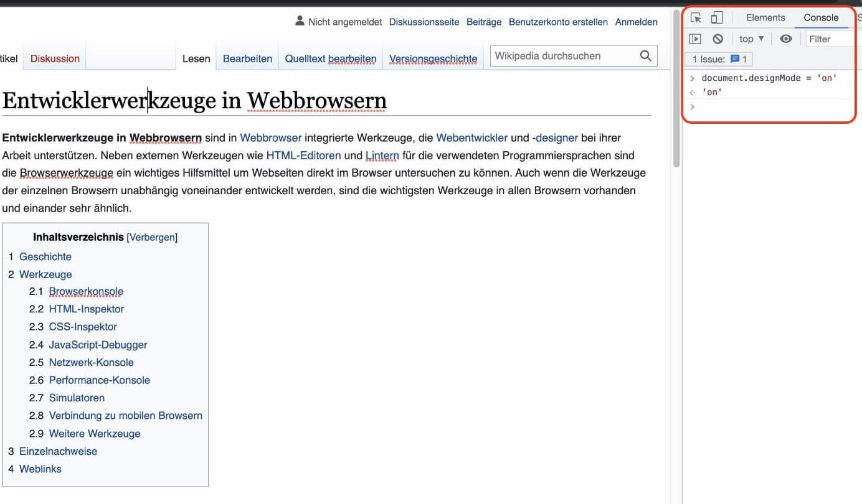
Task: Open 2.8 Verbindung zu mobilen Browsern
Action: tap(126, 416)
